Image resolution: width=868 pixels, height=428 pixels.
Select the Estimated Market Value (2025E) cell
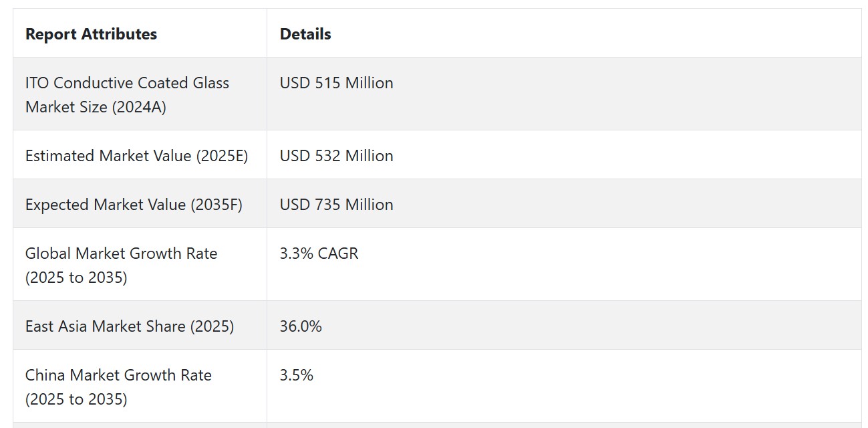[140, 155]
